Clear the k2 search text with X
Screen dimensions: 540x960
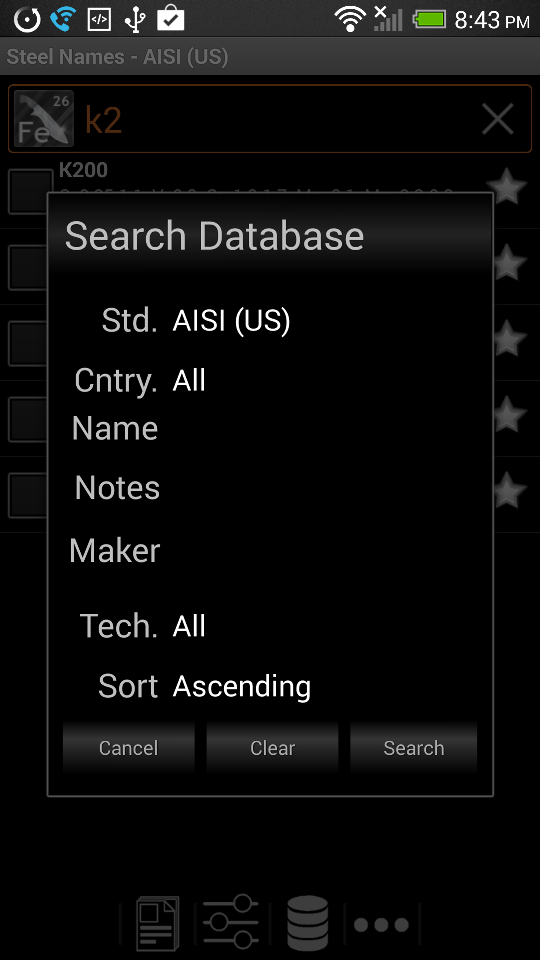(497, 119)
